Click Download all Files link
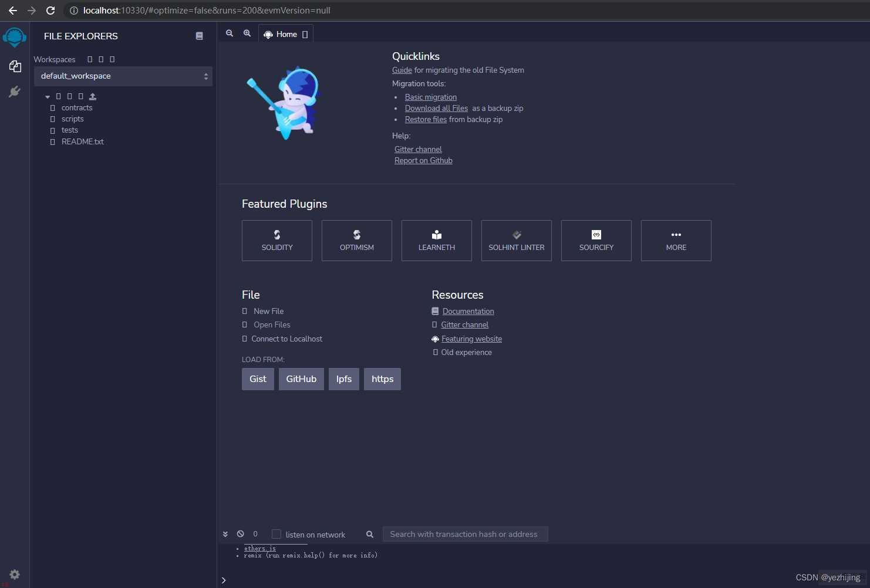 click(x=436, y=108)
